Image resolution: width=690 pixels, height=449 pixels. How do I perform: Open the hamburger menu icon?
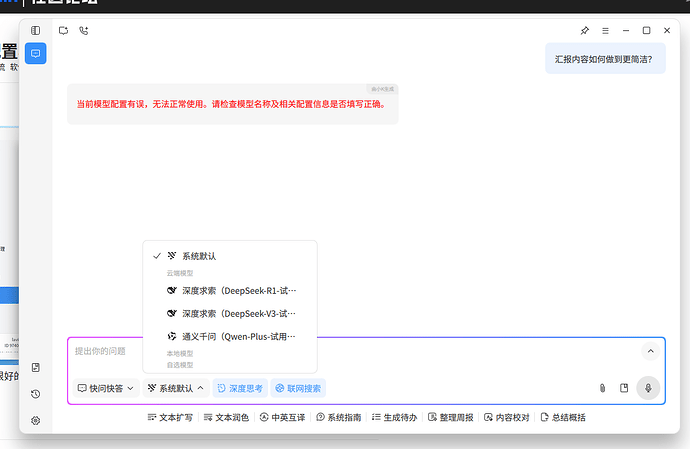pos(606,30)
